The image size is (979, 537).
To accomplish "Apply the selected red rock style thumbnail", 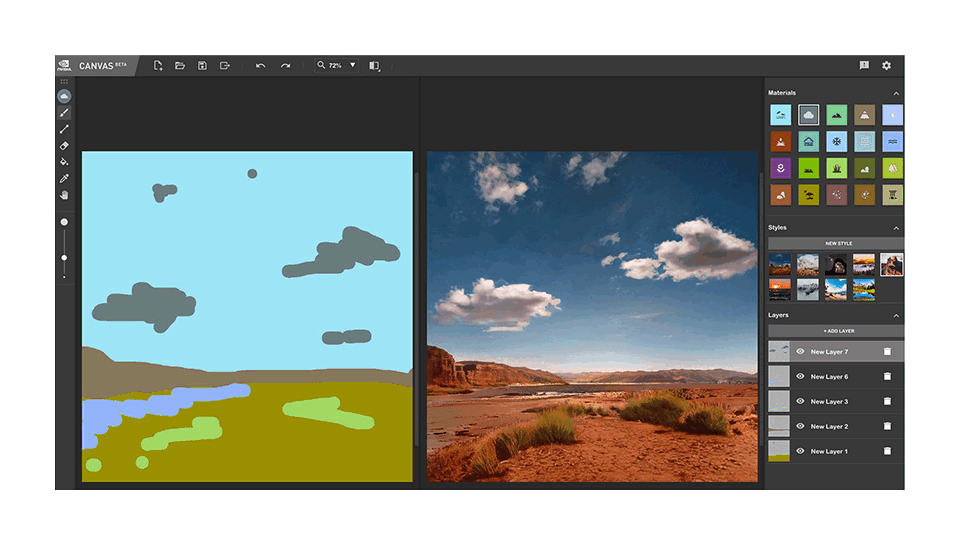I will point(892,265).
